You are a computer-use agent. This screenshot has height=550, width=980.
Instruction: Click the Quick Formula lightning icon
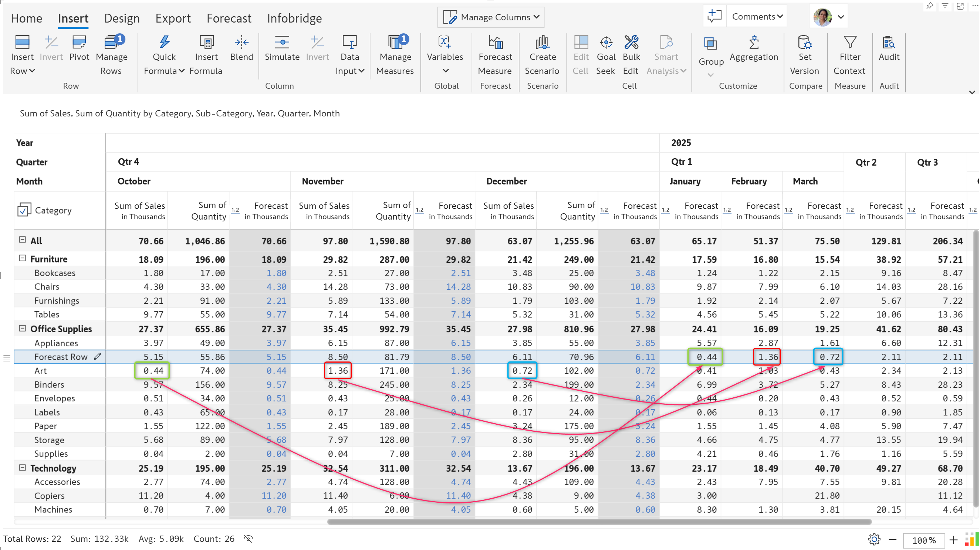point(164,42)
